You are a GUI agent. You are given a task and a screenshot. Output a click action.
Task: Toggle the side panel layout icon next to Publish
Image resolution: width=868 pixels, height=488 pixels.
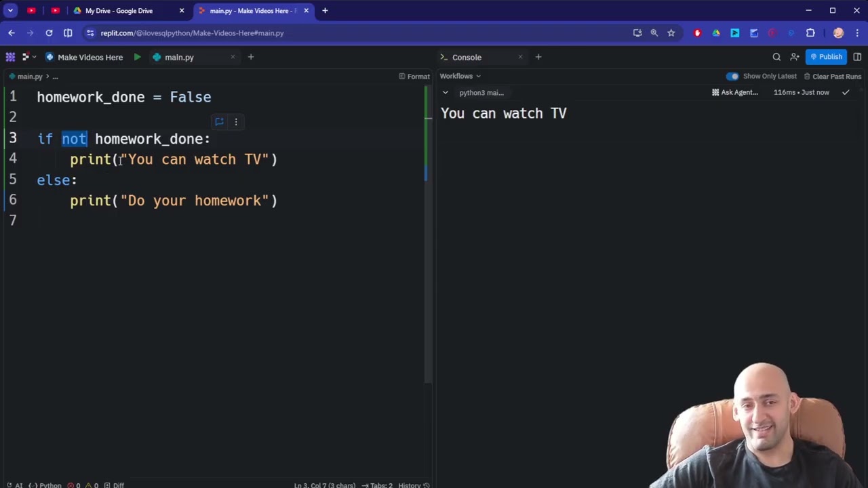[857, 57]
